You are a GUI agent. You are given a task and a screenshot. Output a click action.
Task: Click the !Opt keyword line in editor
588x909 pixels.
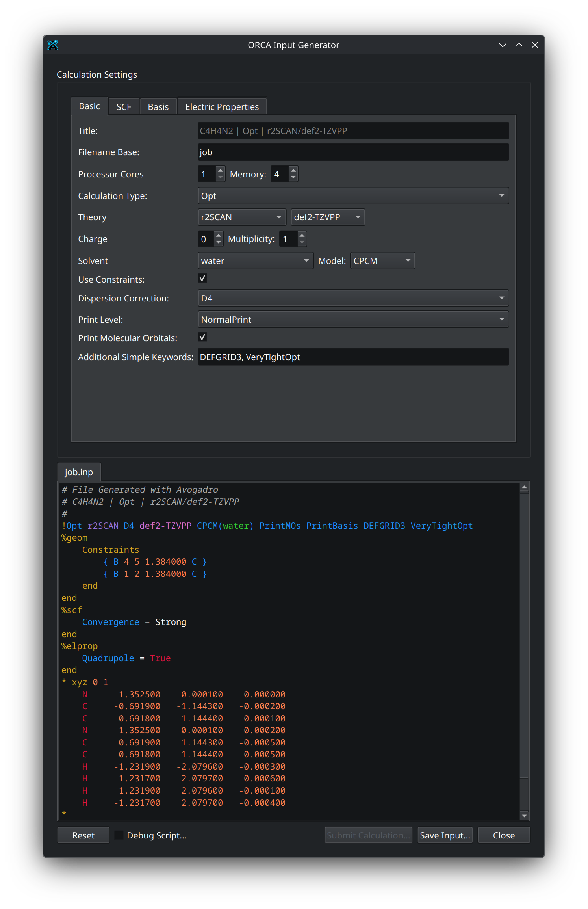[x=267, y=526]
